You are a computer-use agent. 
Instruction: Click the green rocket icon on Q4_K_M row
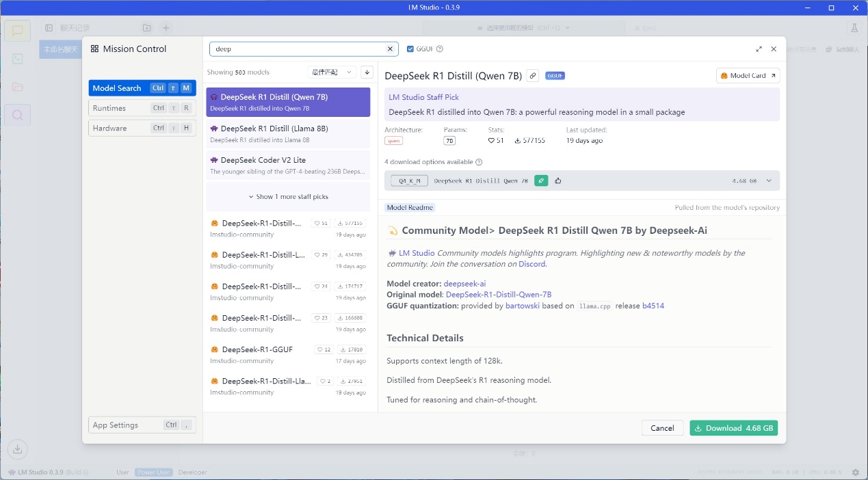click(541, 181)
